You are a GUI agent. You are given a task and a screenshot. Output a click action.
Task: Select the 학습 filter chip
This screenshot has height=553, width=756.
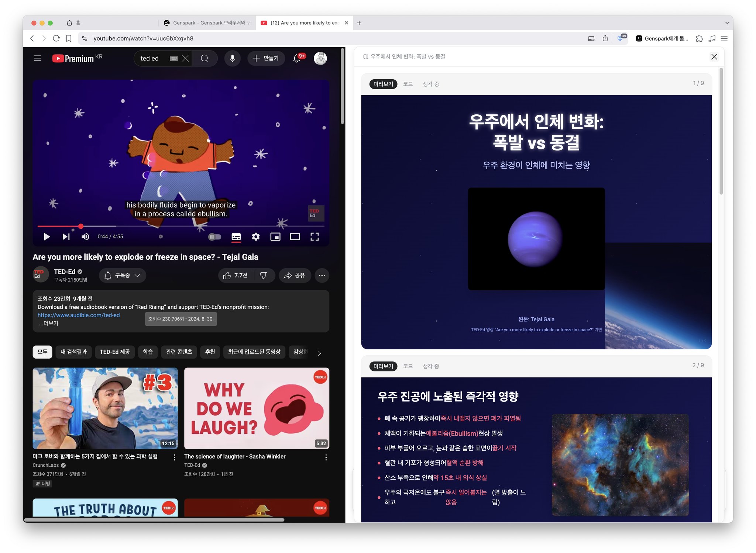coord(148,352)
